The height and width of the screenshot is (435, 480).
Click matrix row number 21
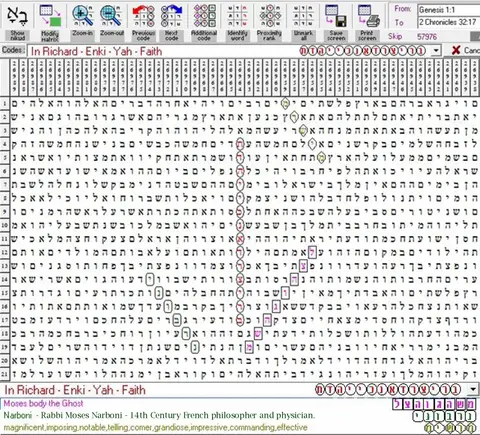tap(5, 374)
